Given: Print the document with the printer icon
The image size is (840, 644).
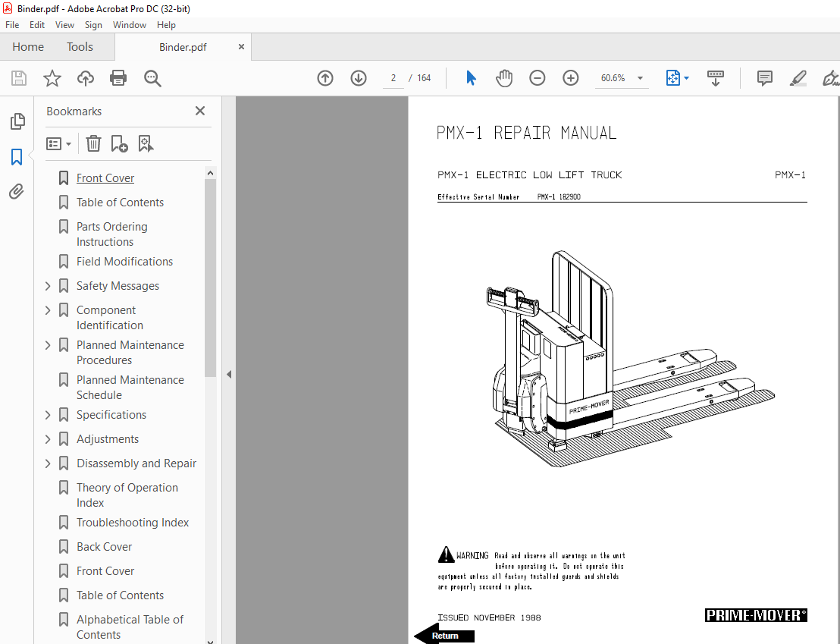Looking at the screenshot, I should (x=118, y=78).
